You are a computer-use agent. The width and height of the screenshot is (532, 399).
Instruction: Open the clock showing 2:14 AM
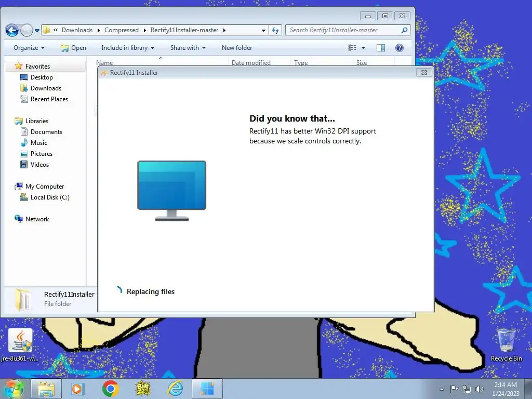[506, 389]
